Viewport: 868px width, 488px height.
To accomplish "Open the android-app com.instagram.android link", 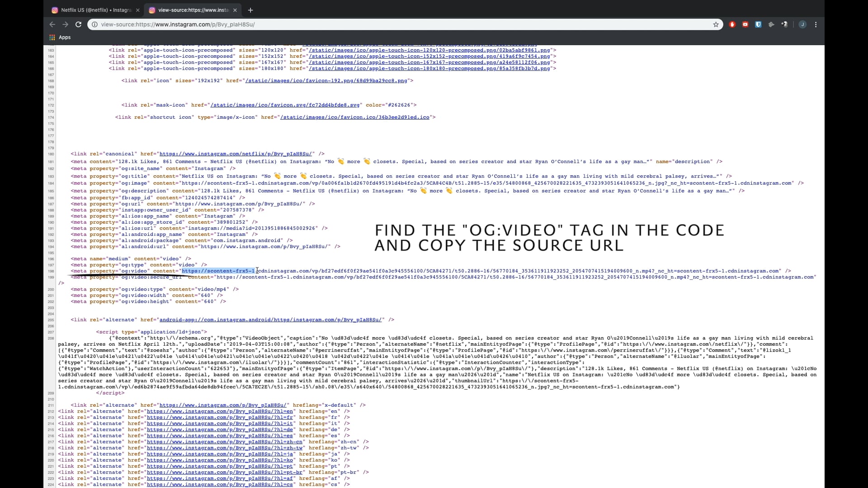I will [271, 320].
